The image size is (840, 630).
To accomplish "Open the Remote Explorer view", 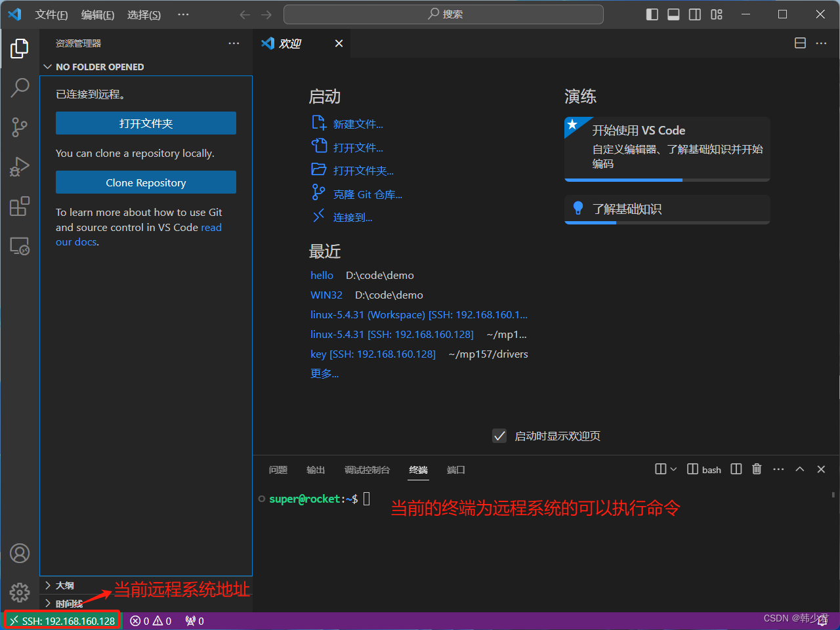I will point(20,246).
